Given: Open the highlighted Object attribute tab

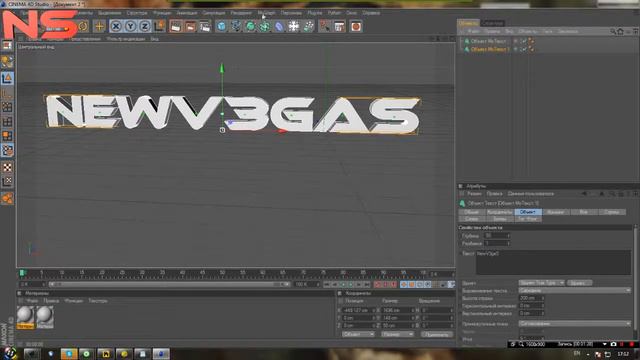Looking at the screenshot, I should [528, 212].
